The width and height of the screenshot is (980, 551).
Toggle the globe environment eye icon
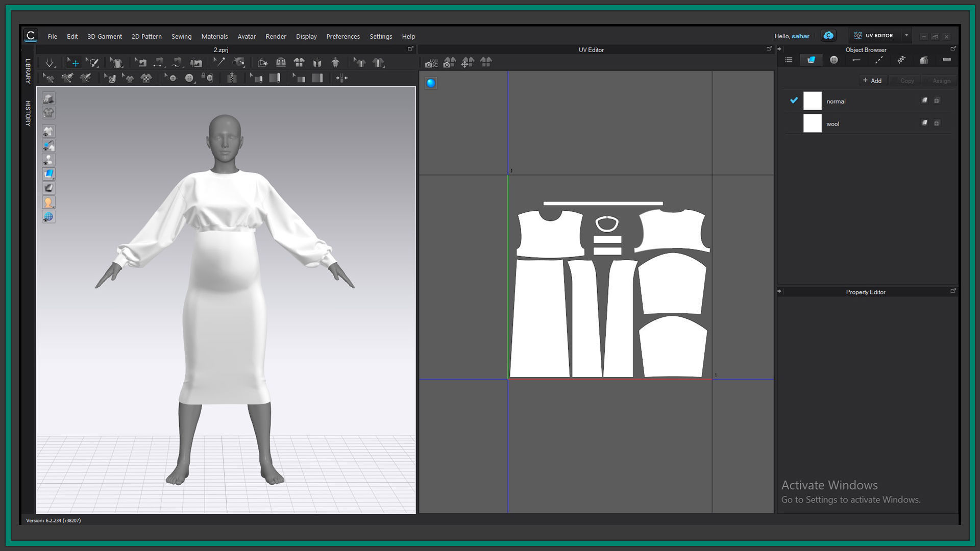tap(48, 217)
